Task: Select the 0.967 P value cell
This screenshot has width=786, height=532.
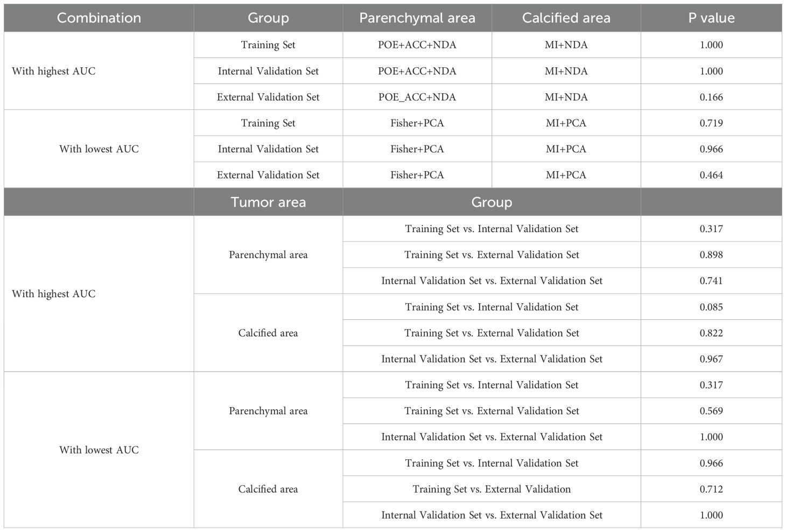Action: [711, 359]
